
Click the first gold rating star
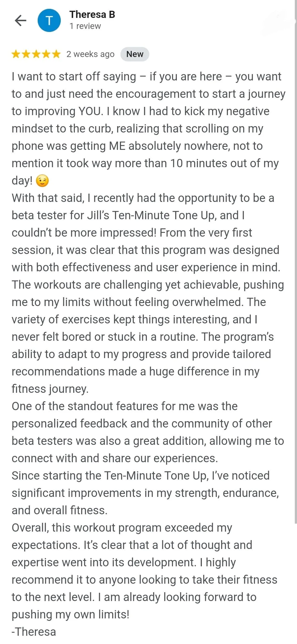point(16,54)
